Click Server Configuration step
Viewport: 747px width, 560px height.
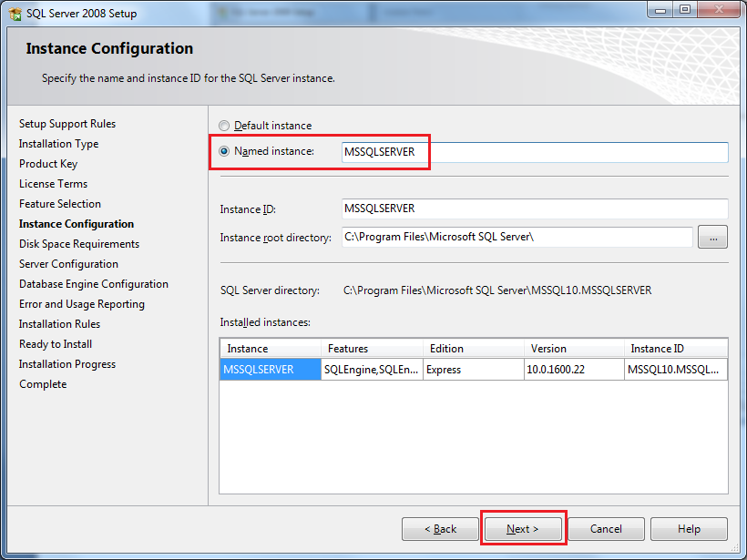coord(68,264)
